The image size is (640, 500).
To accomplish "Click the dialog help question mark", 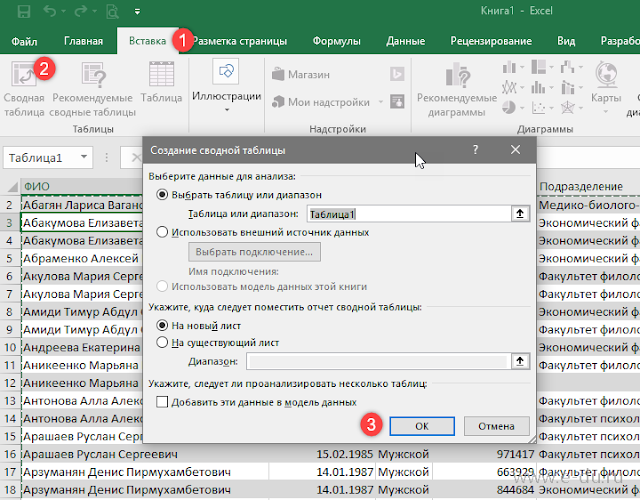I will 475,150.
